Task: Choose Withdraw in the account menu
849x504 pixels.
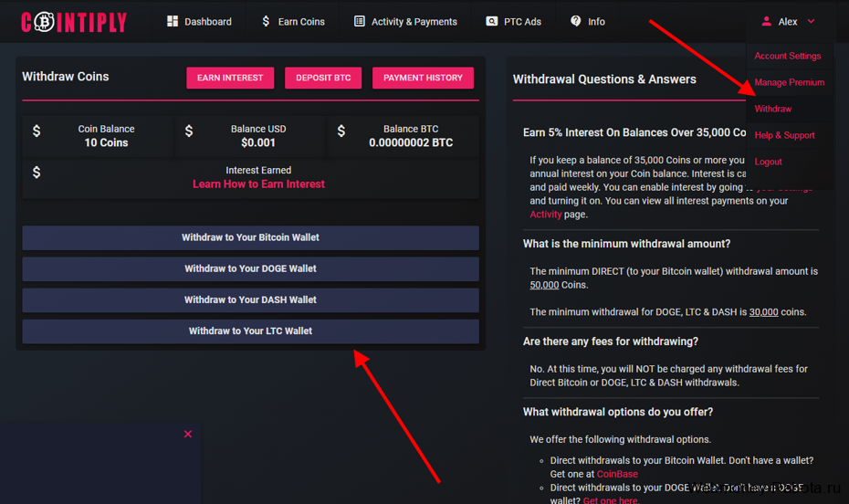Action: click(772, 109)
